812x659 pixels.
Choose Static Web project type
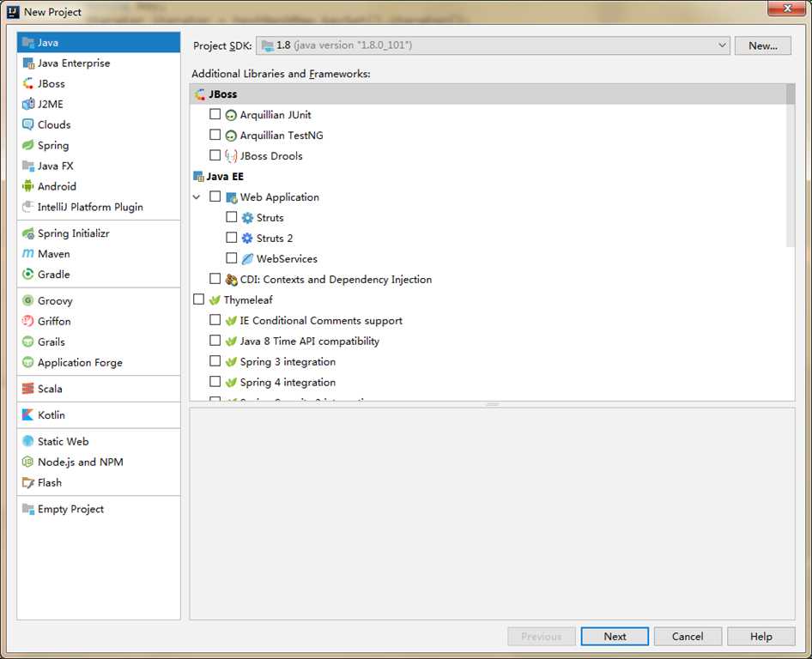pyautogui.click(x=99, y=442)
